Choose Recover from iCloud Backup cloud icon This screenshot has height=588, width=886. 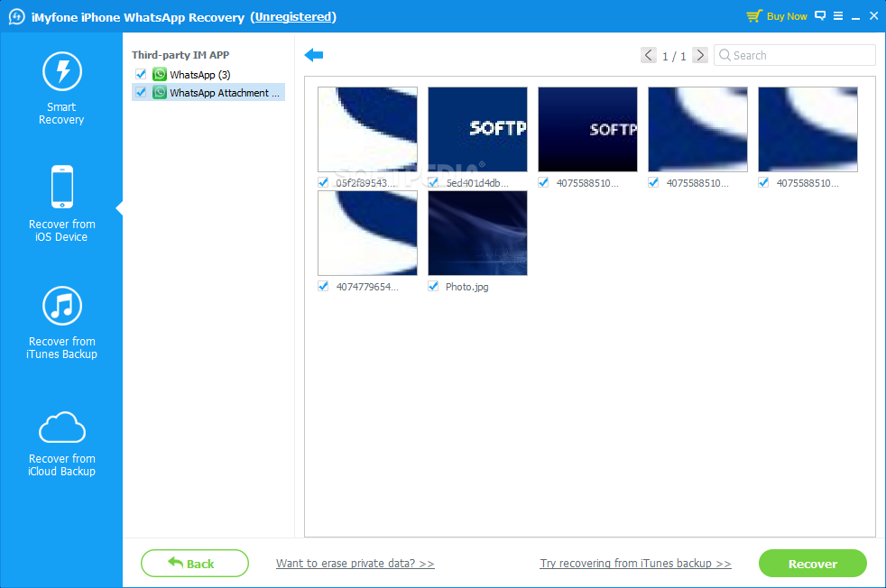62,427
